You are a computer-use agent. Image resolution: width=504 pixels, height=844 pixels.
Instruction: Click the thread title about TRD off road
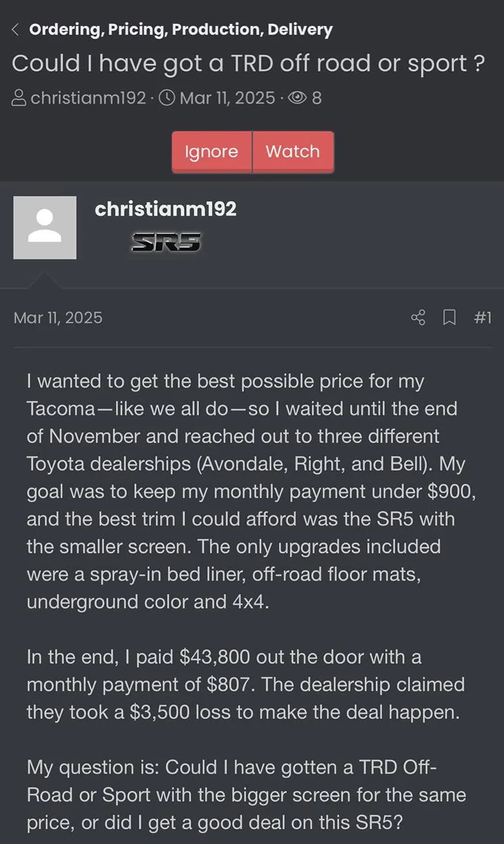pyautogui.click(x=248, y=64)
